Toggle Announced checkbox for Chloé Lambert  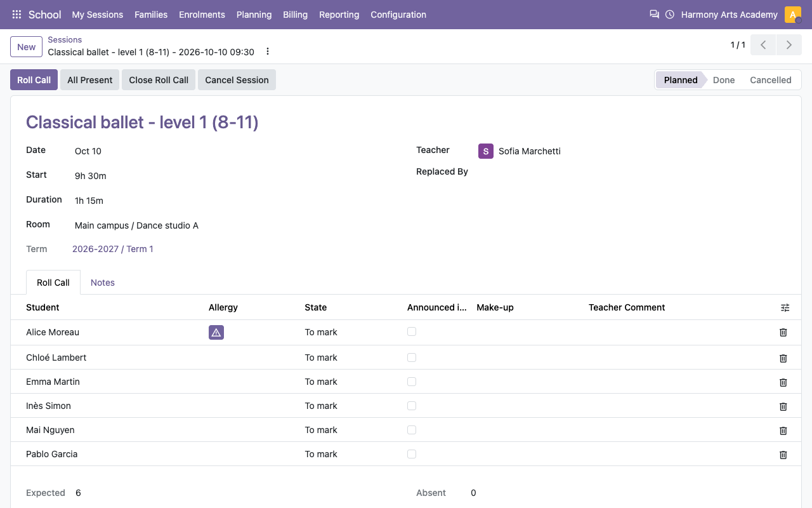[x=412, y=358]
